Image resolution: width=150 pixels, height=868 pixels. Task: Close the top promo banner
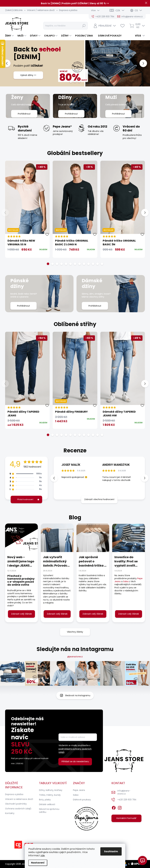(146, 3)
